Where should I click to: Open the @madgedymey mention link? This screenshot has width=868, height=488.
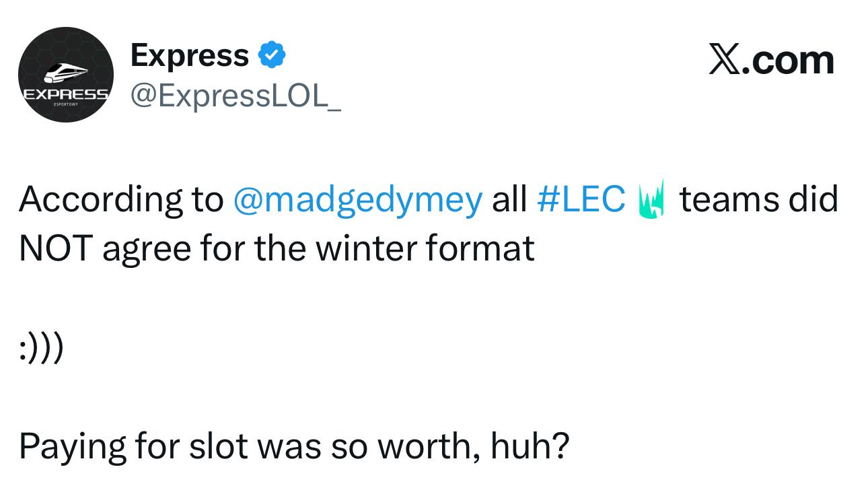tap(357, 199)
